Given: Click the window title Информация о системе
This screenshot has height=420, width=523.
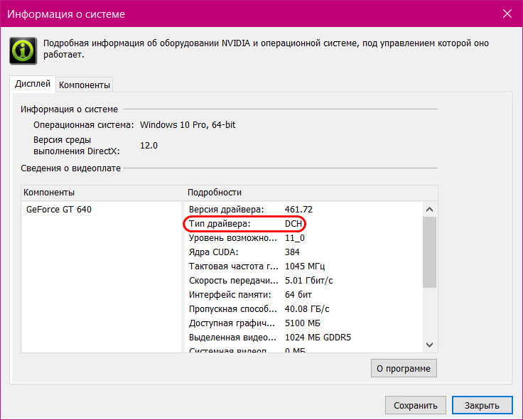Looking at the screenshot, I should pyautogui.click(x=66, y=14).
